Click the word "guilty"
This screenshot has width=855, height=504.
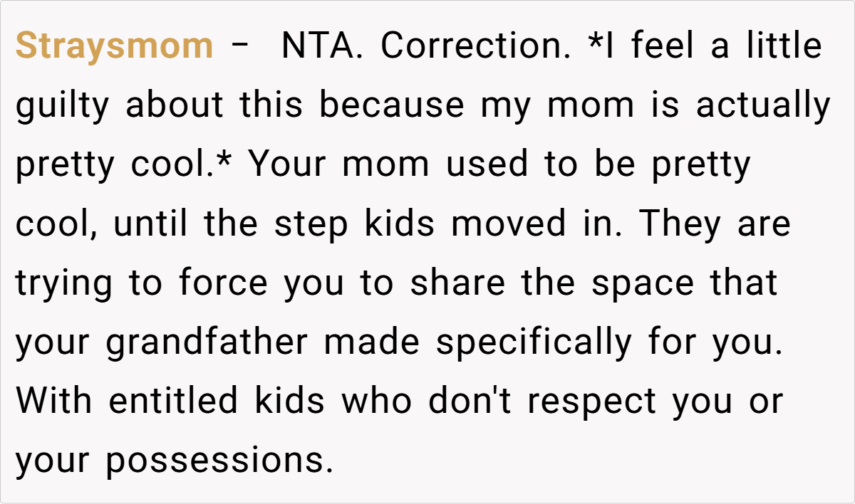pos(63,106)
